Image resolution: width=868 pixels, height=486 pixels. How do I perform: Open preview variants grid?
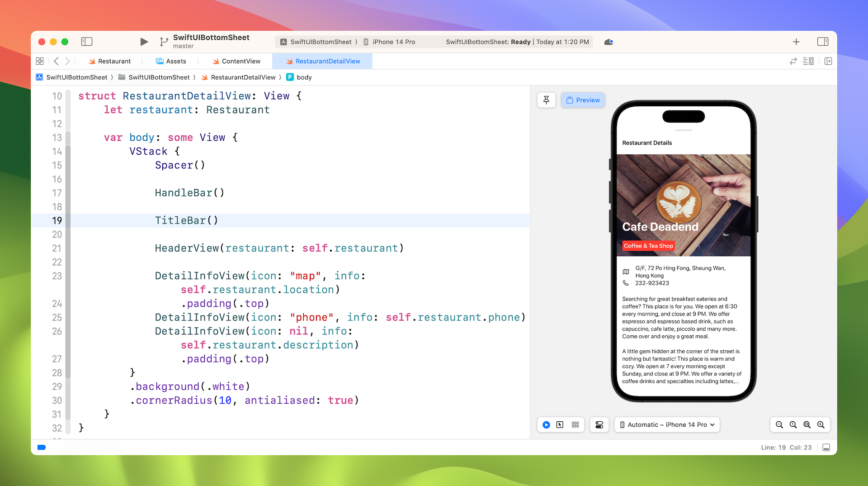575,424
